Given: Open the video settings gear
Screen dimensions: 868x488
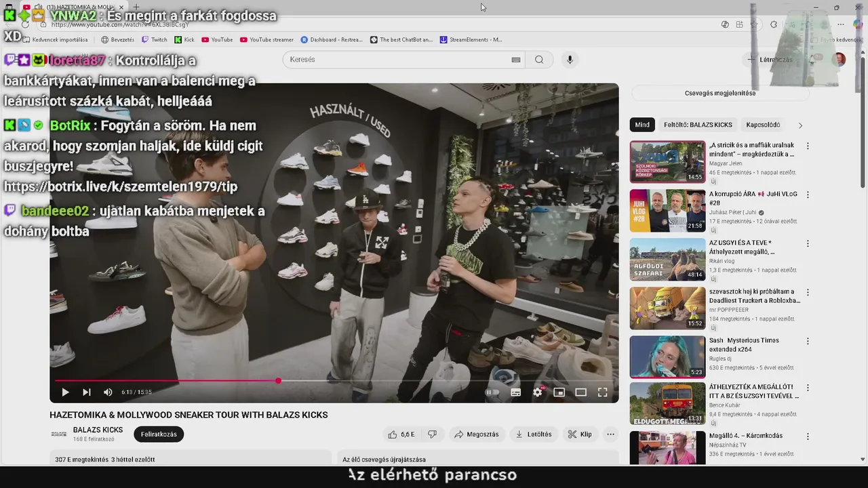Looking at the screenshot, I should point(538,392).
